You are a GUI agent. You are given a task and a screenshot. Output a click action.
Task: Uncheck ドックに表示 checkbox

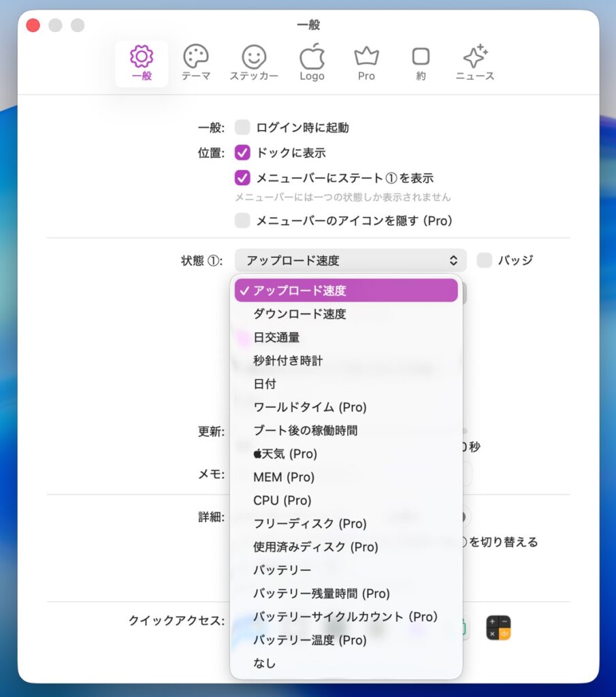[242, 152]
